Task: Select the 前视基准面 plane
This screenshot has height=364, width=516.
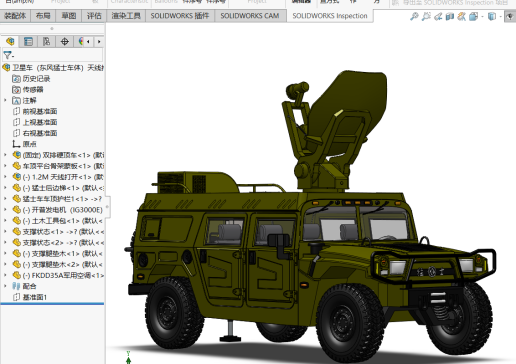Action: click(35, 111)
